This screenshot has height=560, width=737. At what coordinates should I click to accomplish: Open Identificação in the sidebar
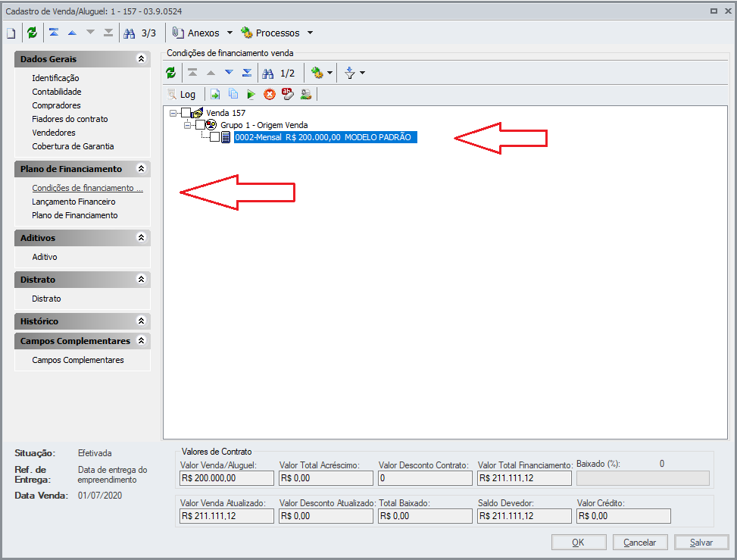(55, 78)
